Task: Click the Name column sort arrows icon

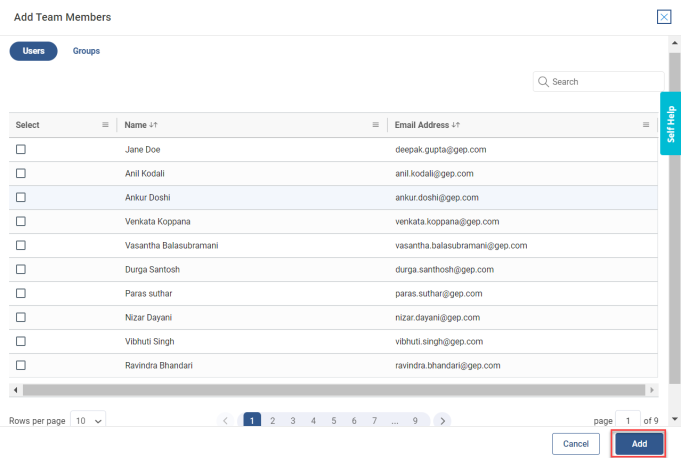Action: (154, 125)
